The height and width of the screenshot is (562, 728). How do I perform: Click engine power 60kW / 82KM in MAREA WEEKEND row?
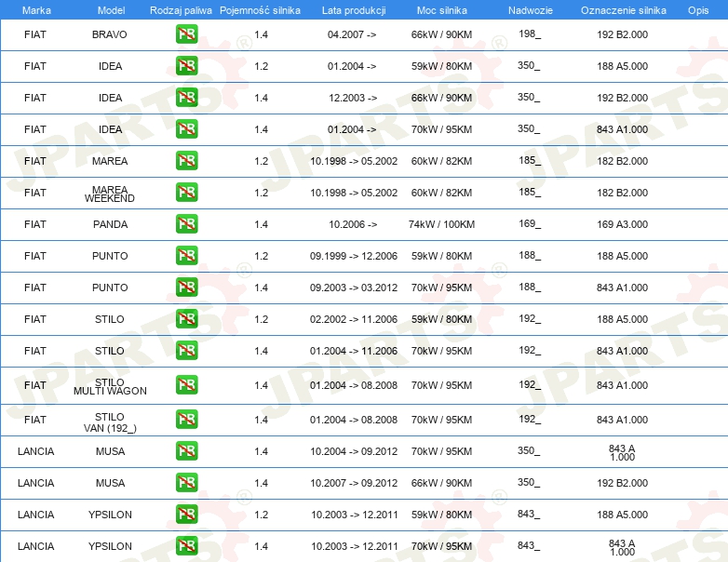[x=441, y=193]
